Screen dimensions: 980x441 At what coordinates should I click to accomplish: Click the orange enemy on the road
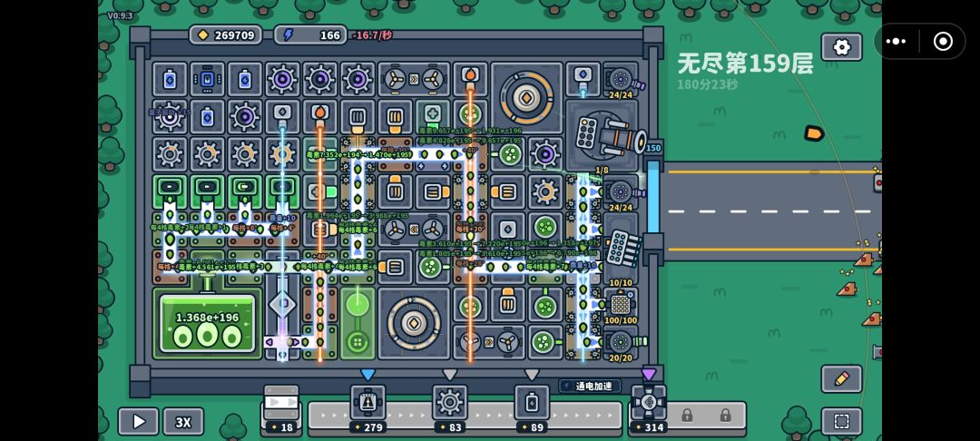click(813, 133)
